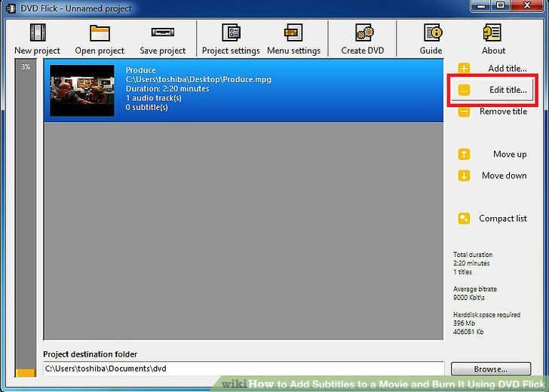Click the Add title plus icon
This screenshot has height=392, width=549.
click(x=464, y=69)
